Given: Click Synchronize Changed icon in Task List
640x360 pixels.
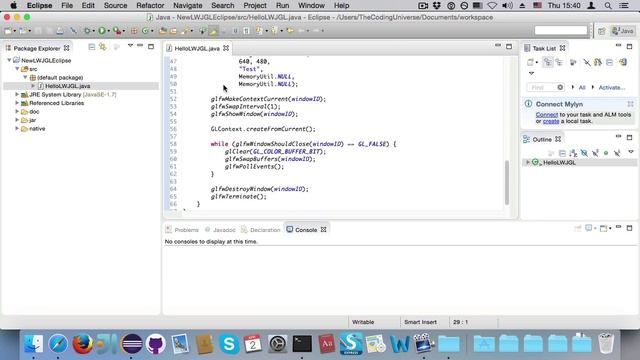Looking at the screenshot, I should 623,62.
